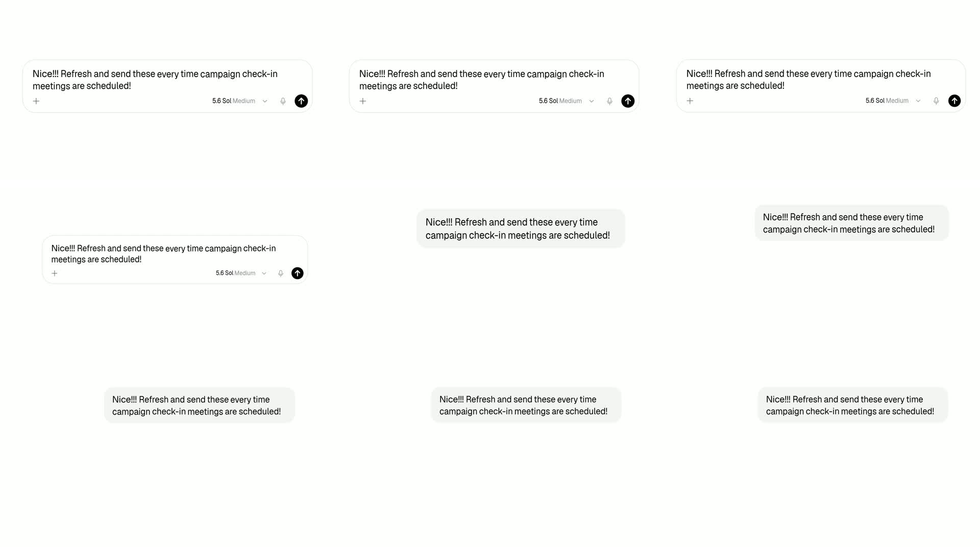Expand 5.6 Sol Medium selector in top-middle composer
The image size is (980, 551).
click(x=567, y=101)
